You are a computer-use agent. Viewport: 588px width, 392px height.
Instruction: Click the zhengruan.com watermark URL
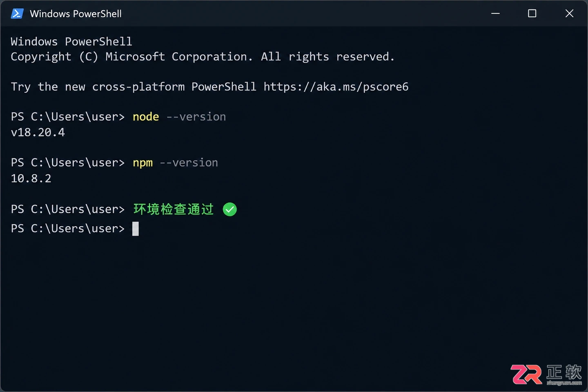564,383
